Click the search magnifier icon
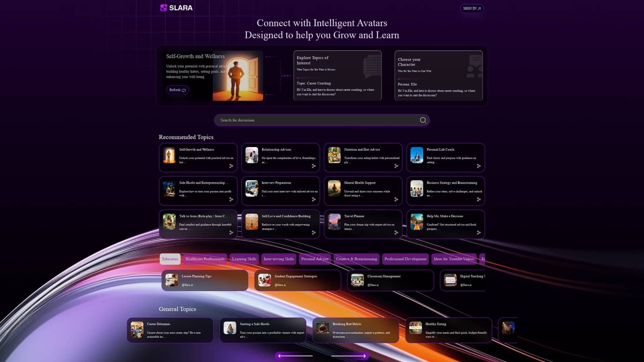 pyautogui.click(x=423, y=120)
